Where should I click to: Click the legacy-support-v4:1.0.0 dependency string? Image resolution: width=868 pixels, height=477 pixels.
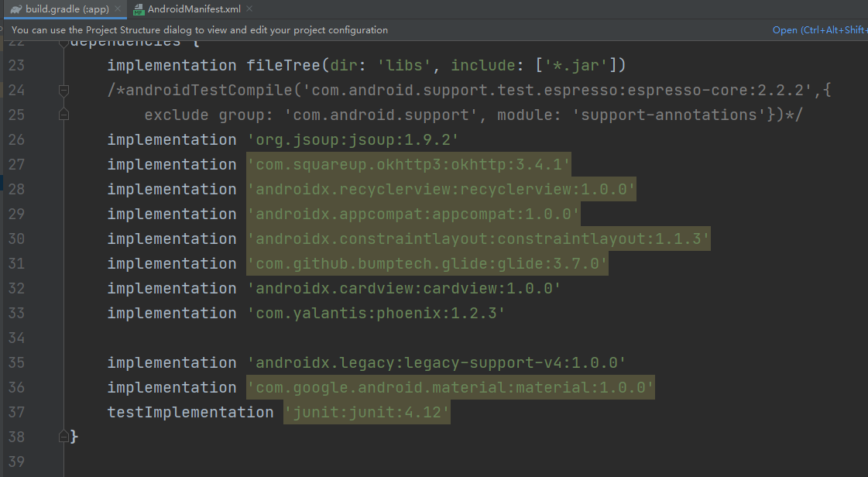pos(436,362)
